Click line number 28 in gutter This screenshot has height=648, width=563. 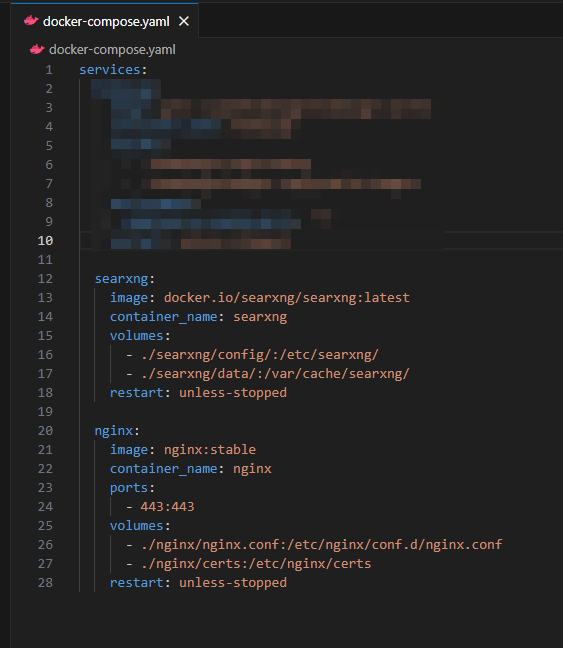point(45,583)
